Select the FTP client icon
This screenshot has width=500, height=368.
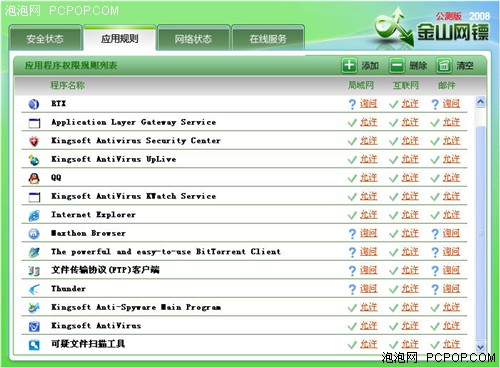(x=34, y=271)
